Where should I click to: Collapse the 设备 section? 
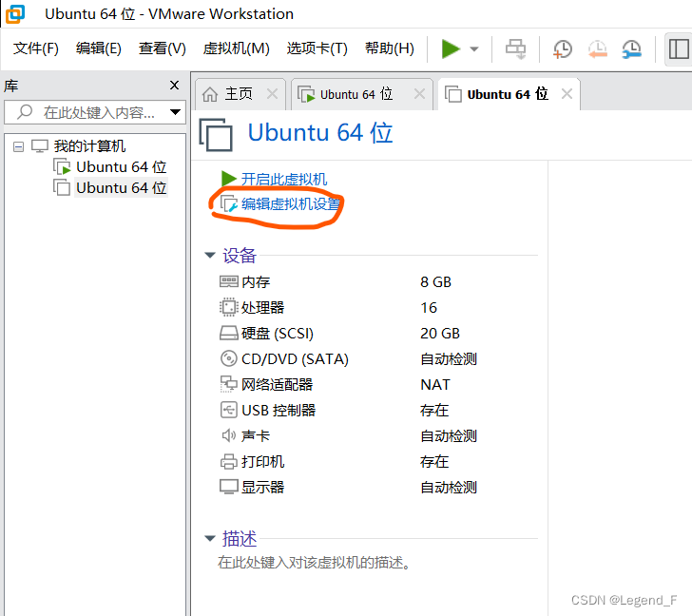tap(210, 255)
